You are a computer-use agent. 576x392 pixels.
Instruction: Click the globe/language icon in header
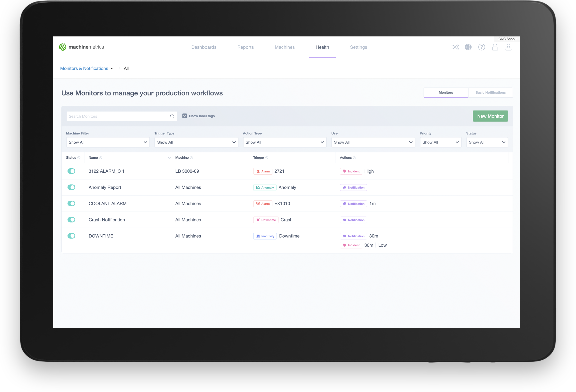468,47
